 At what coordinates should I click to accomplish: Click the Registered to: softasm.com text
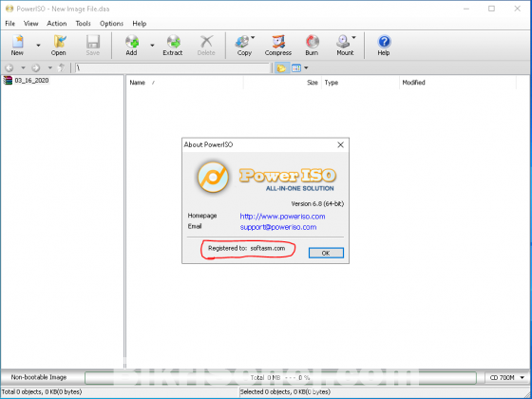(247, 248)
